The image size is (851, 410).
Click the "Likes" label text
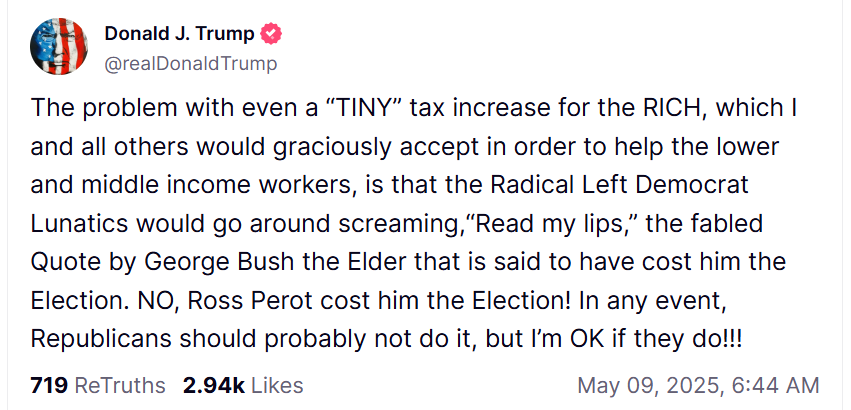[x=277, y=386]
